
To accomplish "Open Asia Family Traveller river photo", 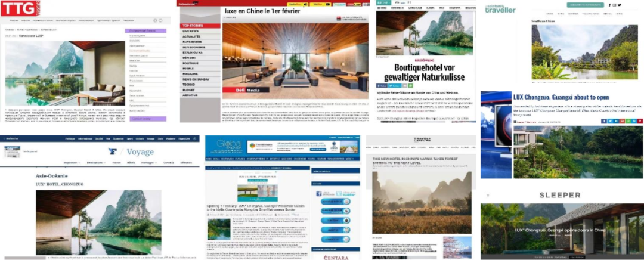I will (x=584, y=52).
